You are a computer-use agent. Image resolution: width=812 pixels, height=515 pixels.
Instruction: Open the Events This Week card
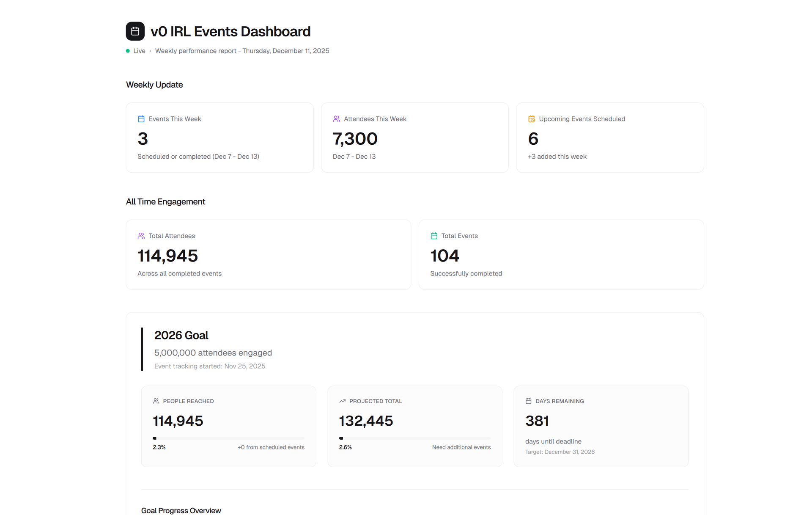219,138
